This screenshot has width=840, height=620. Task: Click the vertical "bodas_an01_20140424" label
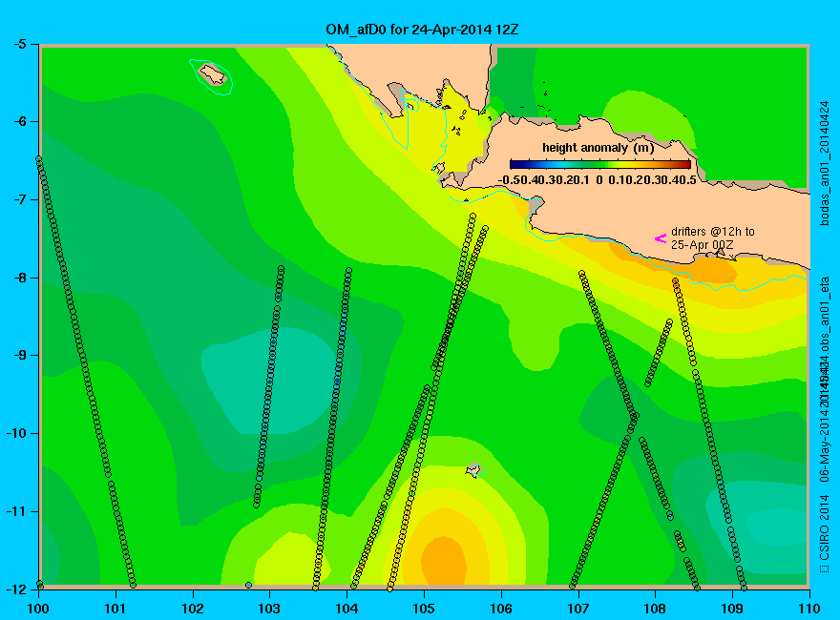(825, 163)
